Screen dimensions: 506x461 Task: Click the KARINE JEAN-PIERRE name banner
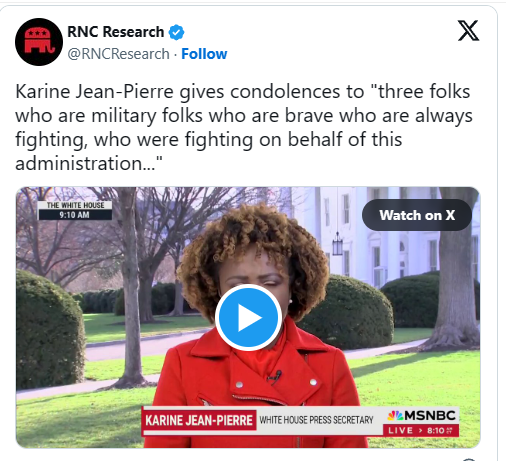(x=199, y=420)
